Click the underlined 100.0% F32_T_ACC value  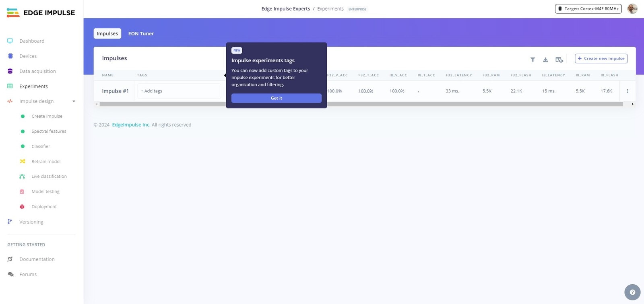[365, 91]
